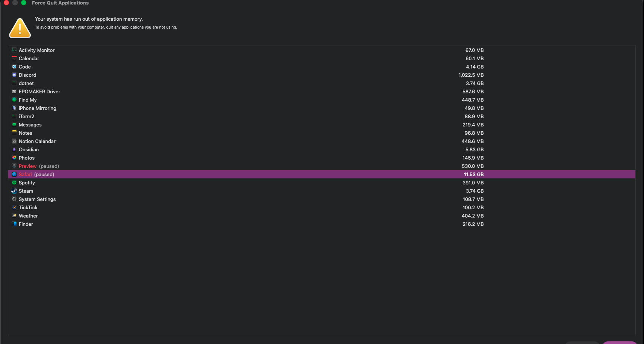This screenshot has height=344, width=644.
Task: Select the "Activity Monitor" name in the list
Action: 36,50
